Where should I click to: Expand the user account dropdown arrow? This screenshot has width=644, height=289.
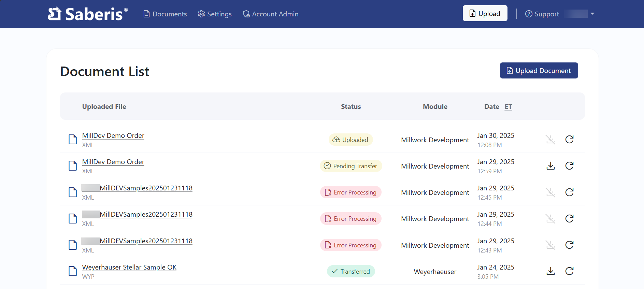click(592, 14)
